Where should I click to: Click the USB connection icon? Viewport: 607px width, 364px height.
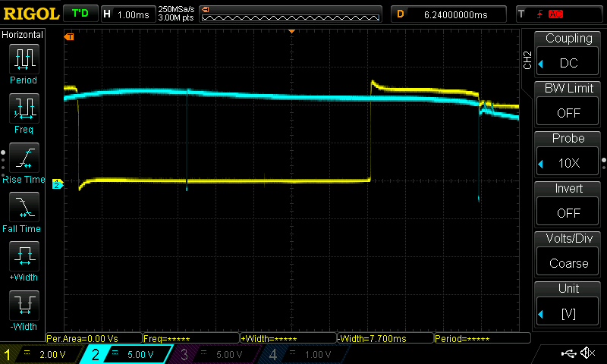coord(568,353)
